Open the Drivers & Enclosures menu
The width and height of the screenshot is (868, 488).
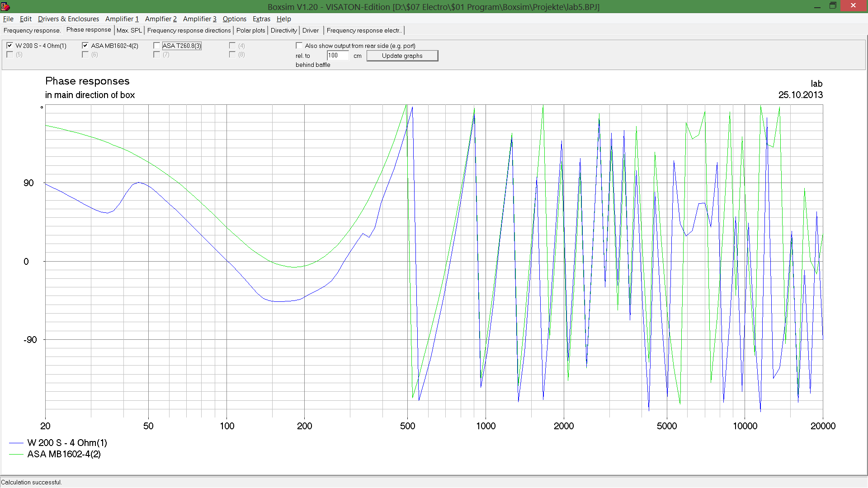[x=68, y=19]
